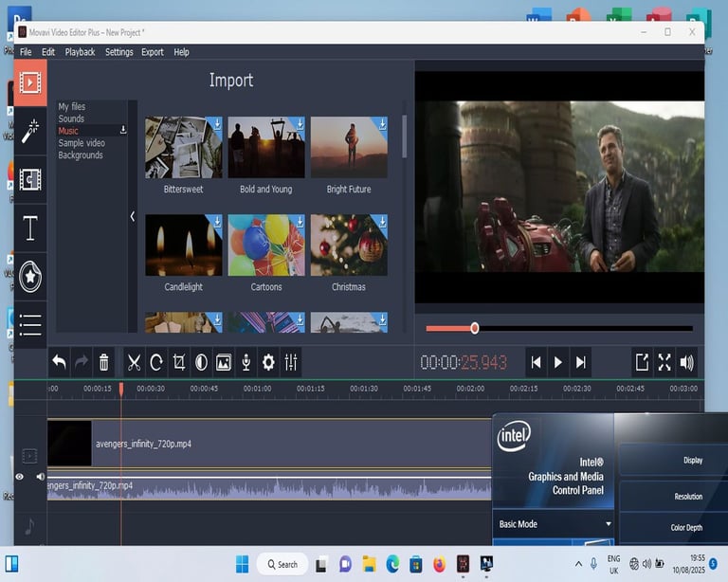Skip to previous frame button
Image resolution: width=728 pixels, height=582 pixels.
[x=536, y=362]
